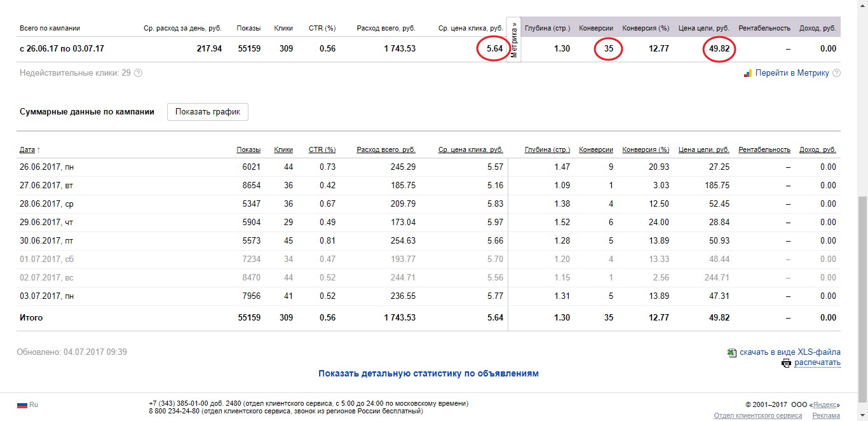Screen dimensions: 868x421
Task: Show detailed statistics by ads link
Action: [x=428, y=373]
